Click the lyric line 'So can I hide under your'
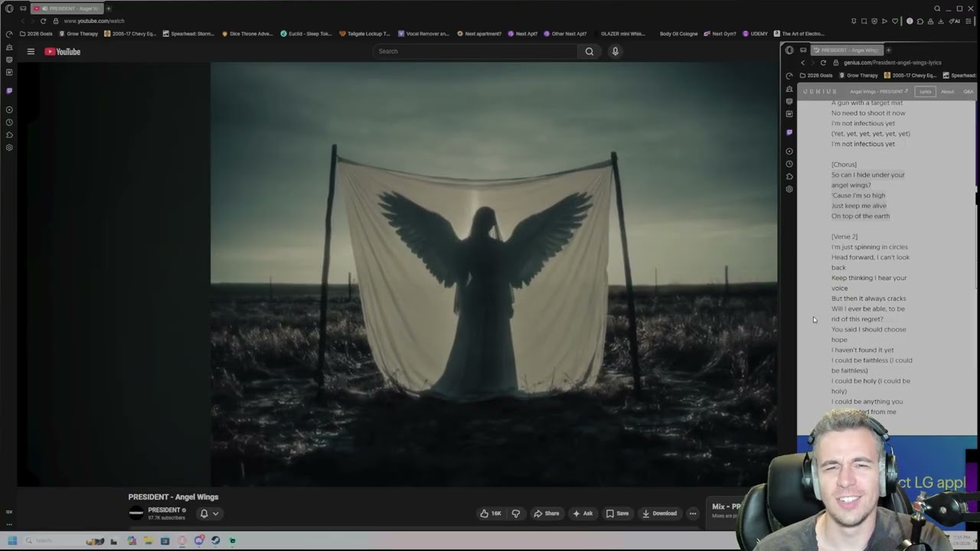Screen dimensions: 980x551 (868, 174)
